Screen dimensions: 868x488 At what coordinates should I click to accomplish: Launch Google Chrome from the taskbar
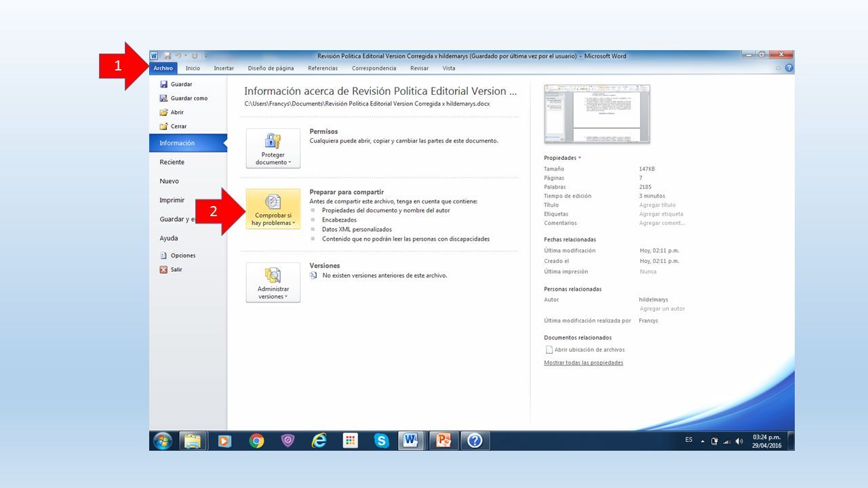(x=256, y=441)
